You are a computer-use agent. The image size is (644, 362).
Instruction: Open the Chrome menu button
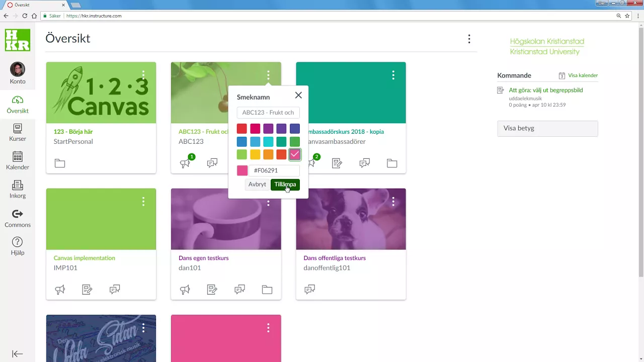(x=638, y=16)
